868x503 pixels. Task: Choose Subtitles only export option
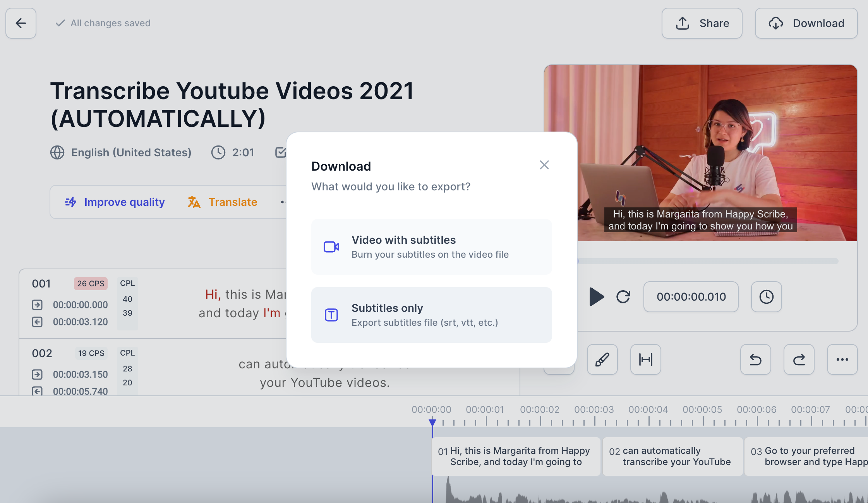[x=431, y=315]
